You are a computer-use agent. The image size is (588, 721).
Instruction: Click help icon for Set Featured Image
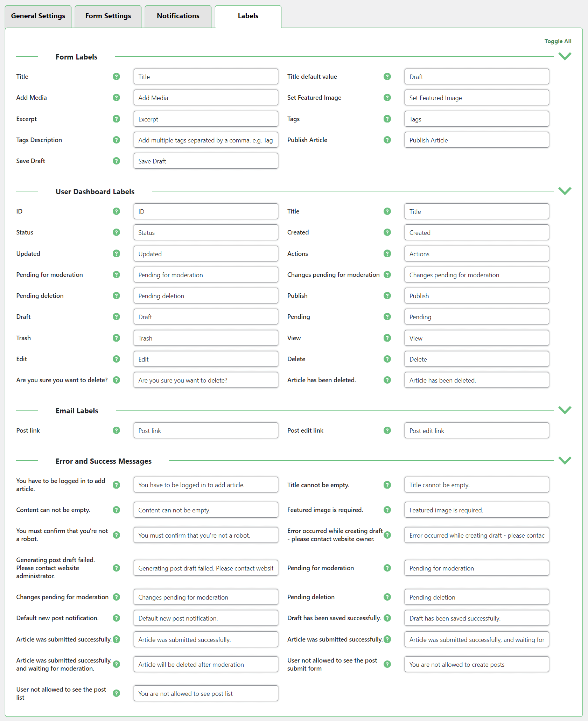tap(387, 98)
